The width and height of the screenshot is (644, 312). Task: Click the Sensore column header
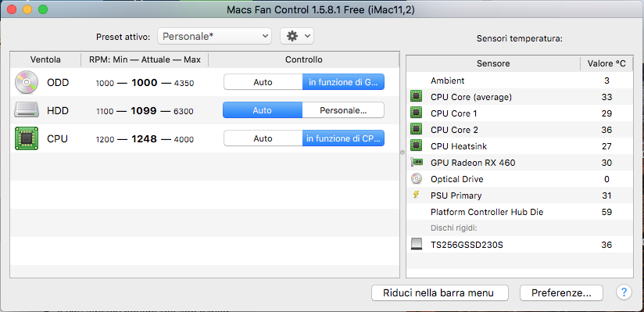[x=493, y=63]
